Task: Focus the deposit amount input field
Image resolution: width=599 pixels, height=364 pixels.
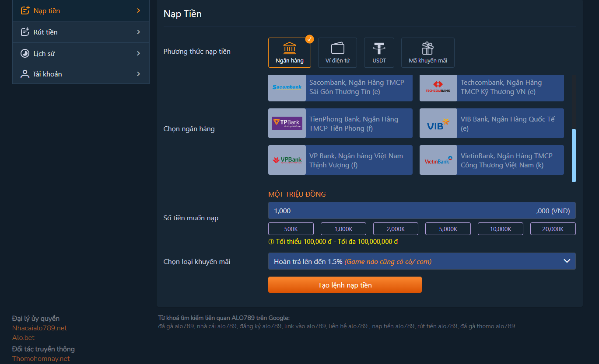Action: pos(422,211)
